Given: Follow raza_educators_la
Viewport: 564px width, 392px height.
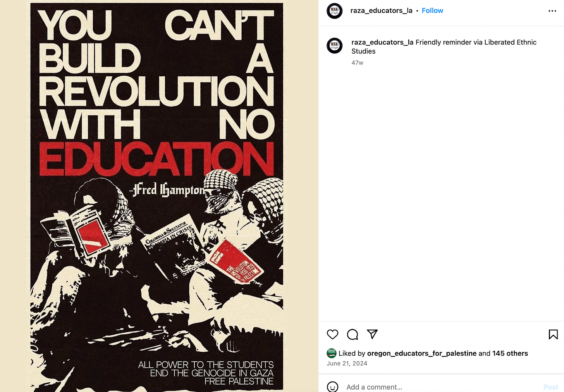Looking at the screenshot, I should (432, 11).
